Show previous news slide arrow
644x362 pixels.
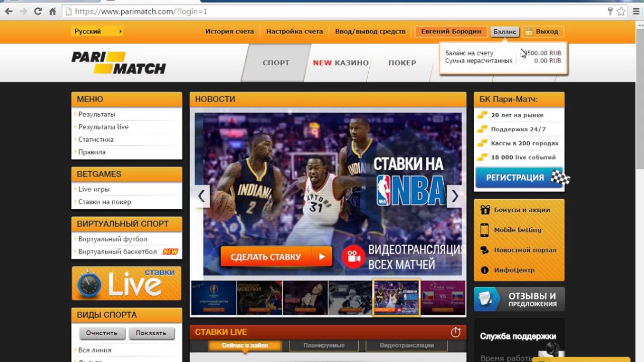[201, 196]
